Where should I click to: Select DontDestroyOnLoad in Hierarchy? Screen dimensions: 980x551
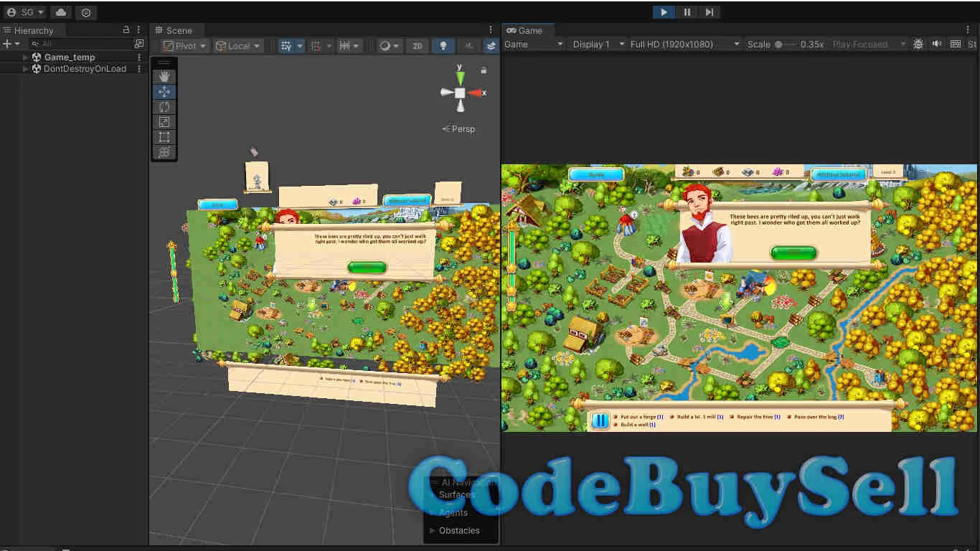pos(85,69)
